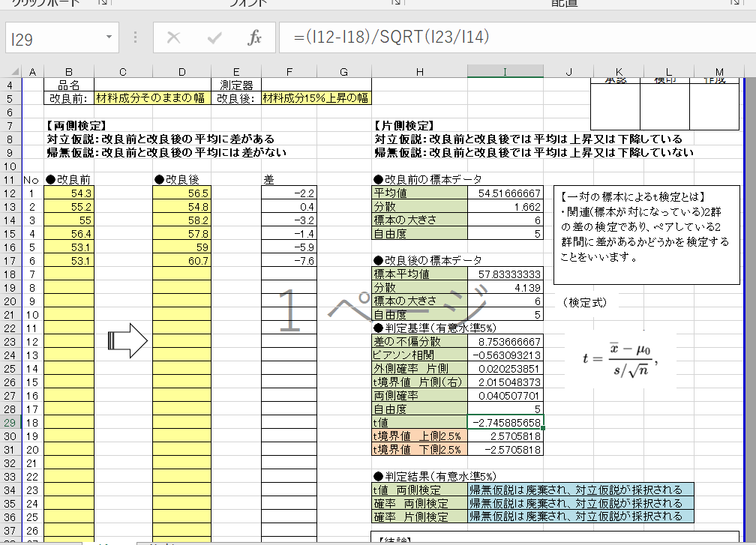Click cell containing 54.3 in 改良前 column

(69, 193)
